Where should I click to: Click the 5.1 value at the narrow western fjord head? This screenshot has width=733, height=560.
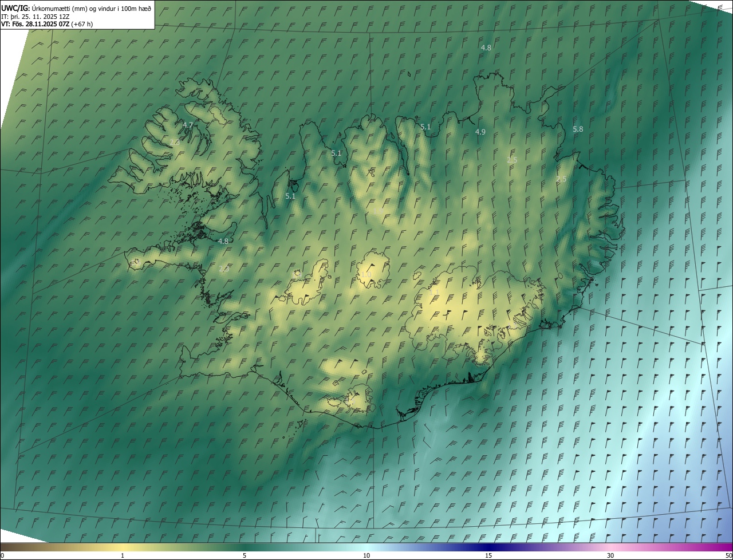tap(290, 196)
